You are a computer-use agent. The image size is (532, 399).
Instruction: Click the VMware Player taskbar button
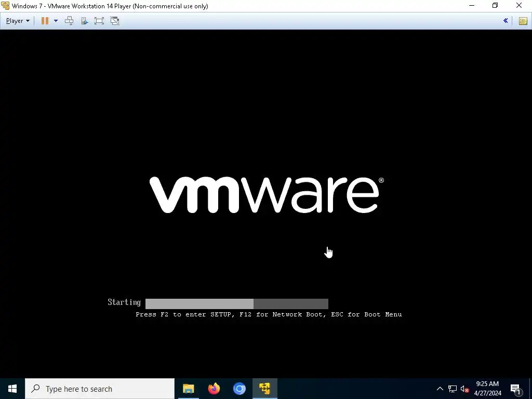265,389
